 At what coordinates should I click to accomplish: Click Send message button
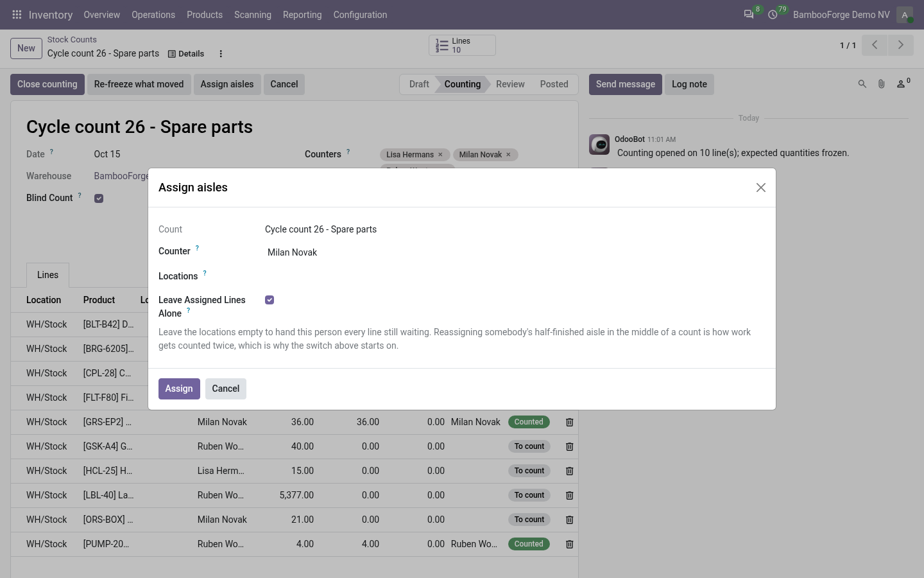click(626, 84)
